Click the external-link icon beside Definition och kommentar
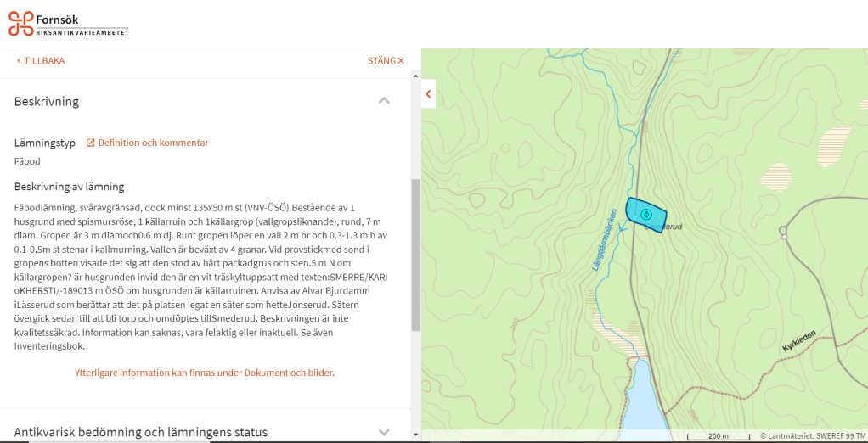868x443 pixels. [x=91, y=143]
